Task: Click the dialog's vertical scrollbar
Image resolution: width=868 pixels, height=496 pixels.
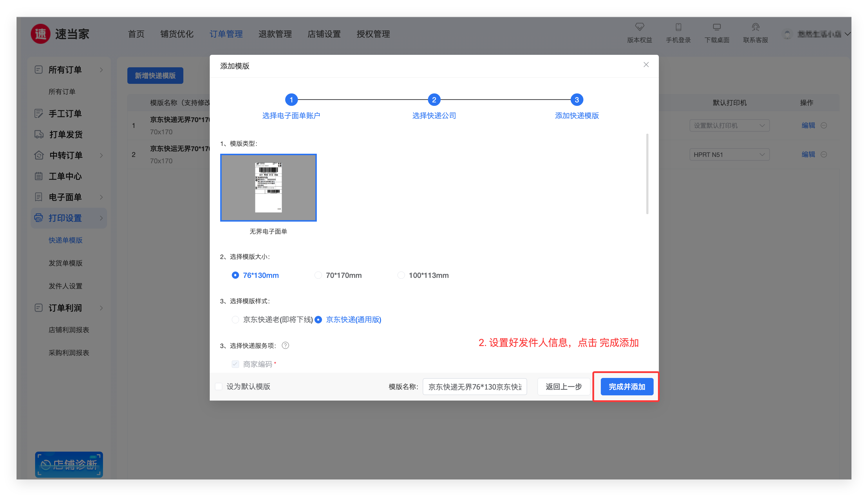Action: click(x=647, y=174)
